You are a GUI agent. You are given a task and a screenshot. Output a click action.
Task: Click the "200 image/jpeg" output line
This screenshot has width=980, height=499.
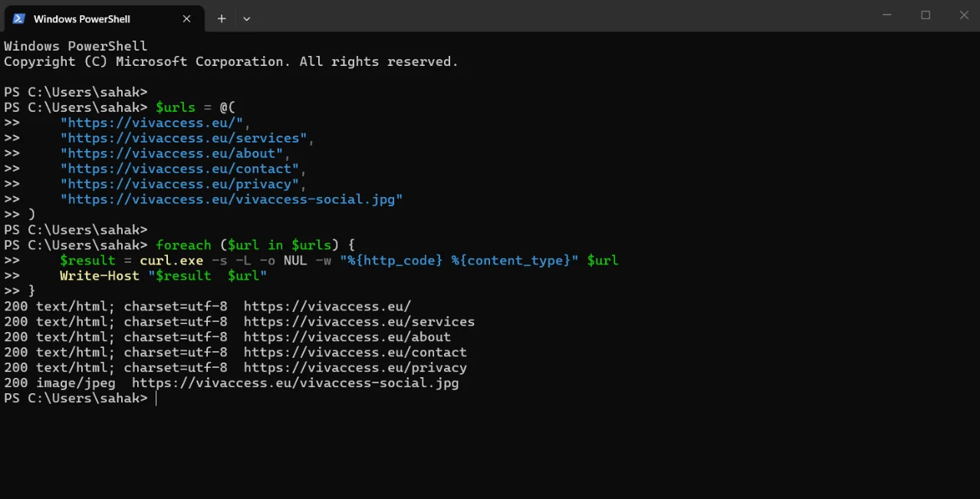coord(231,383)
